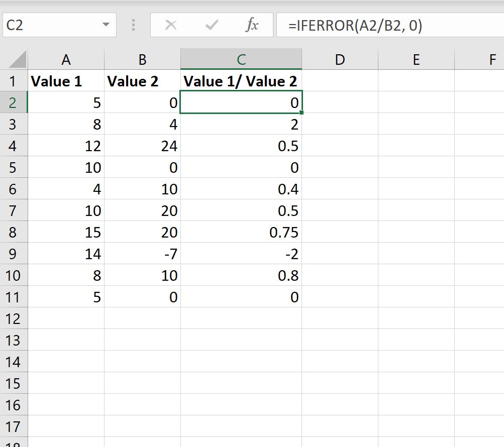
Task: Click the Value 1/ Value 2 header cell
Action: [241, 81]
